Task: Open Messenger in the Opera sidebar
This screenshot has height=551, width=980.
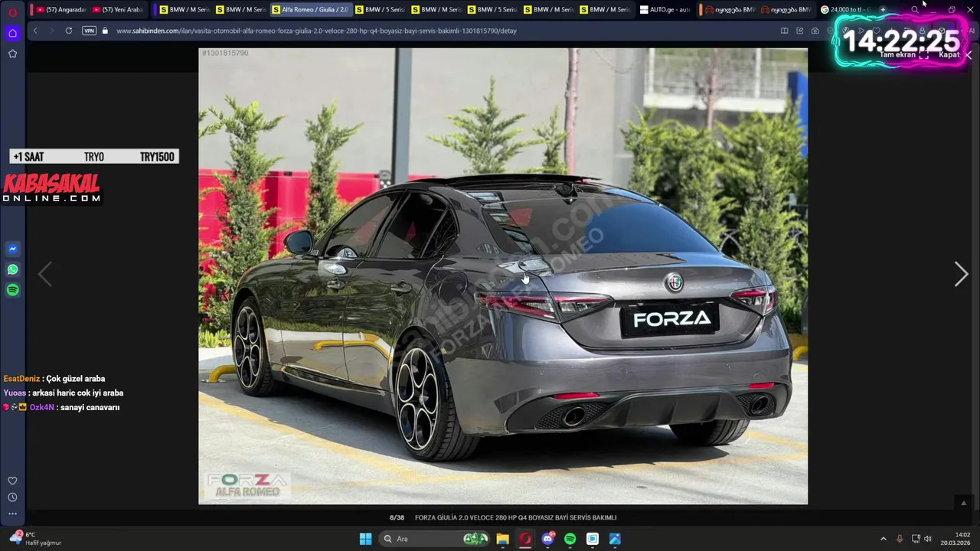Action: pos(12,249)
